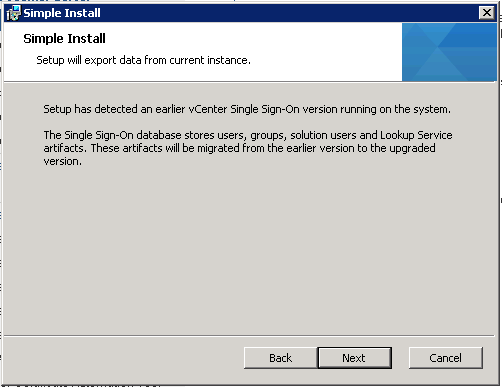Close the Simple Install dialog window
This screenshot has height=387, width=502.
[487, 13]
